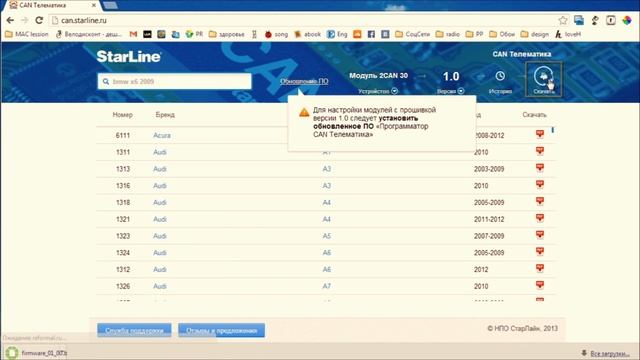Click the search magnifier icon in search box
The image size is (640, 360).
click(x=106, y=82)
